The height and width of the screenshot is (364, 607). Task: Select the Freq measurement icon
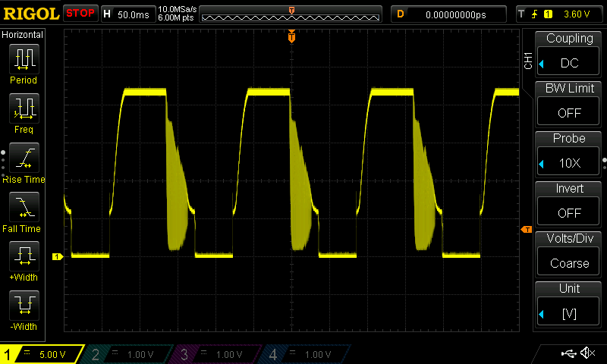click(x=24, y=108)
